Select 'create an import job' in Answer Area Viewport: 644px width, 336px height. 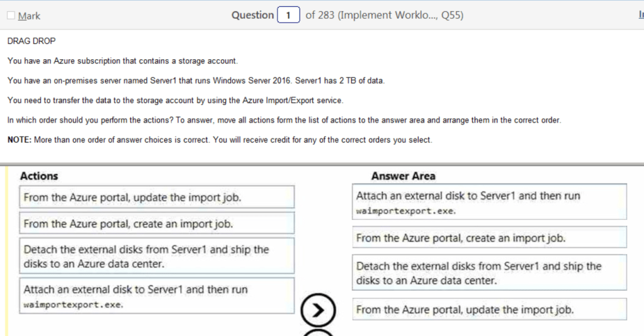click(489, 238)
